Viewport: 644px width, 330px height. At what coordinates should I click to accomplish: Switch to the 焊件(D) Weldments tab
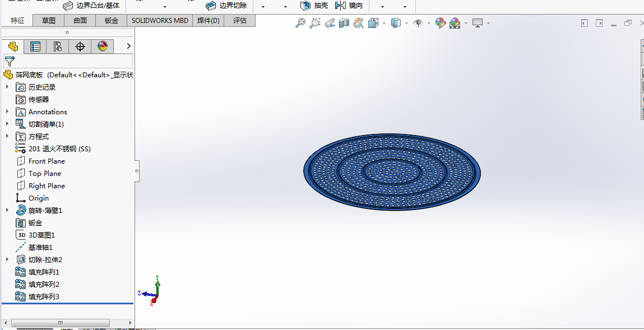coord(209,21)
